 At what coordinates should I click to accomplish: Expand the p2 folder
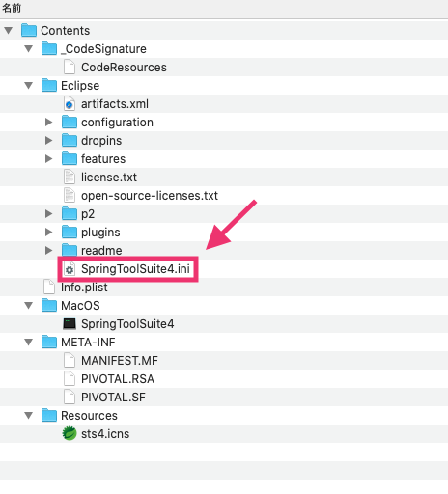coord(48,213)
